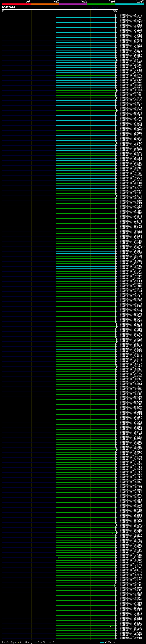Select hit label UniRef100_A8E379
Screen dimensions: 146x644
(131, 50)
